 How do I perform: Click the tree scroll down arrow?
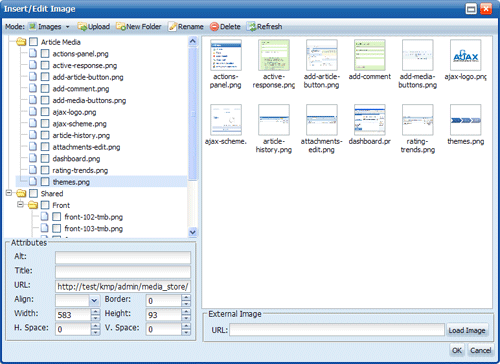coord(192,232)
